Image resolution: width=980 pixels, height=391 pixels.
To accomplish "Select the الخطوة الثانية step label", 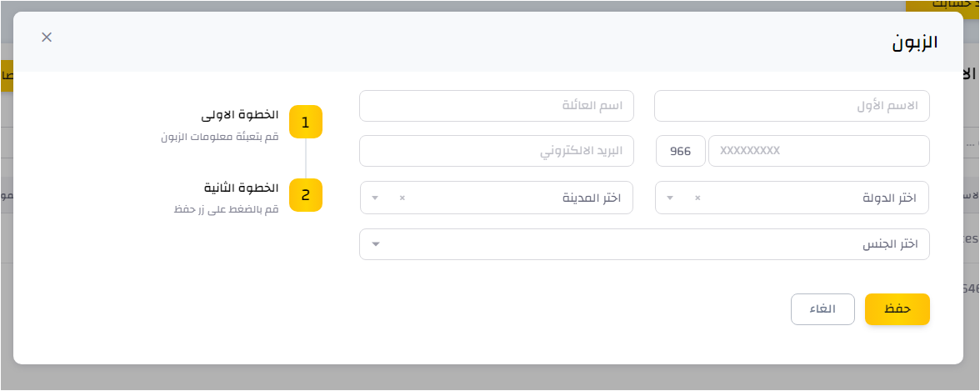I will [242, 188].
